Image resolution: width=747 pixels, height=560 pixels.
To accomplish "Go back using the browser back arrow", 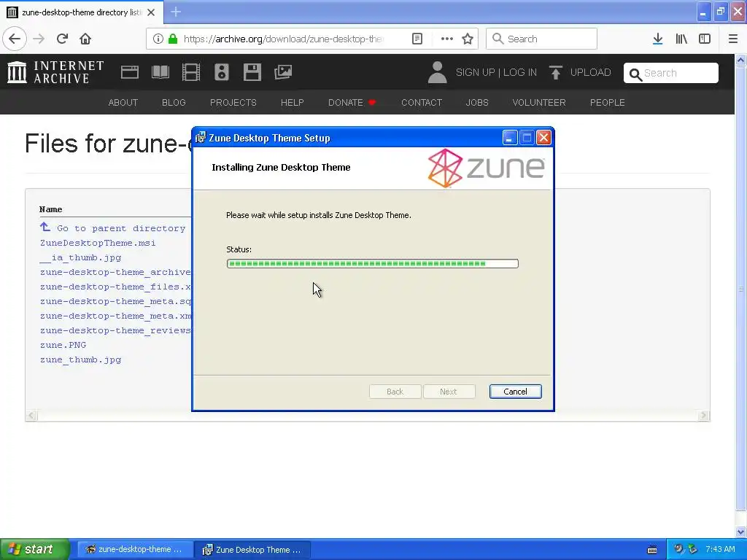I will coord(15,39).
